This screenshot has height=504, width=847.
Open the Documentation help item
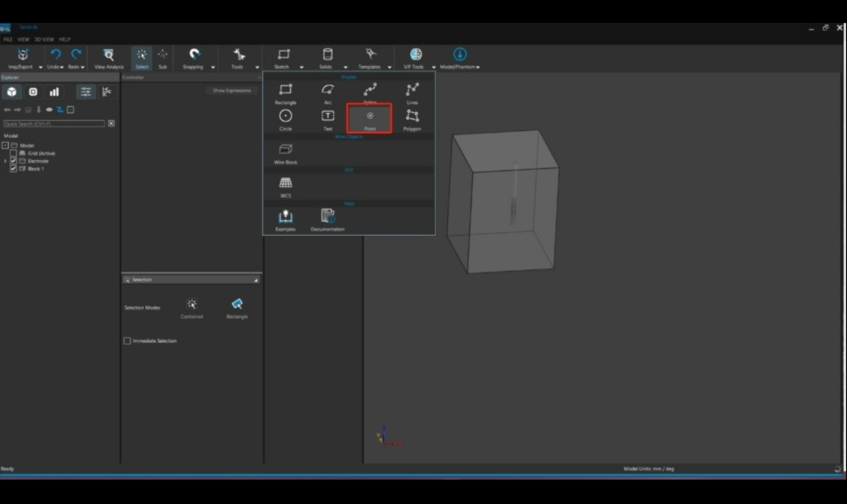tap(328, 220)
